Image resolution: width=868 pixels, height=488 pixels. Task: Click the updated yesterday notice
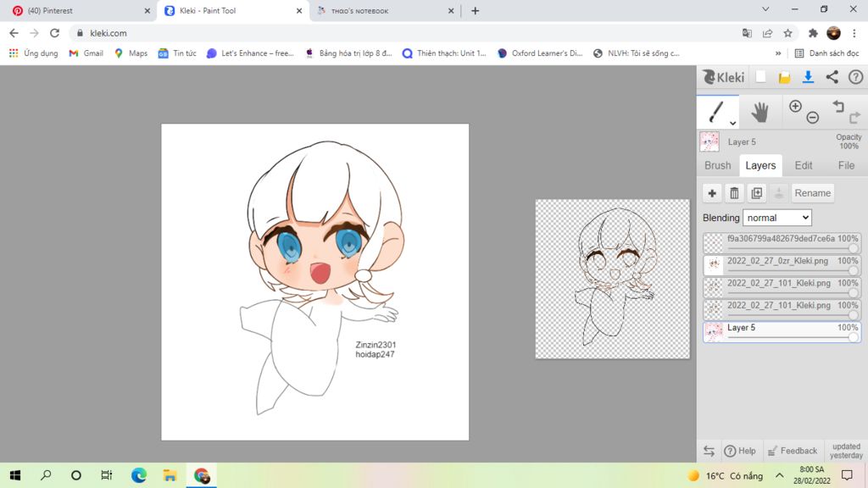847,451
